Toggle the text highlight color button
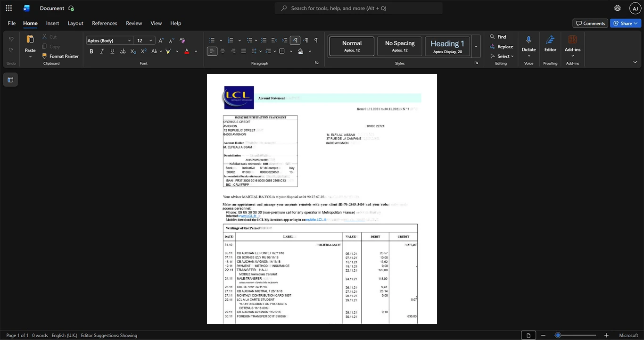644x340 pixels. (x=168, y=51)
